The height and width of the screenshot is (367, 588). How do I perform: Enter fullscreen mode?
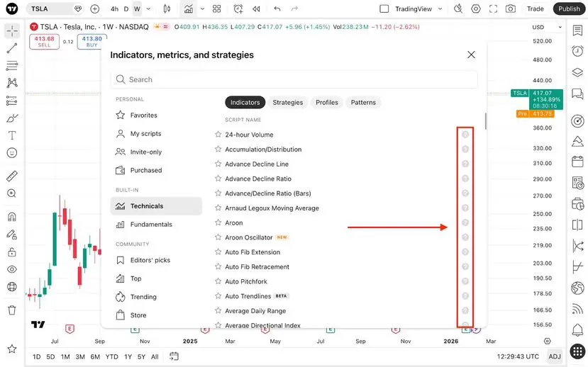coord(493,9)
